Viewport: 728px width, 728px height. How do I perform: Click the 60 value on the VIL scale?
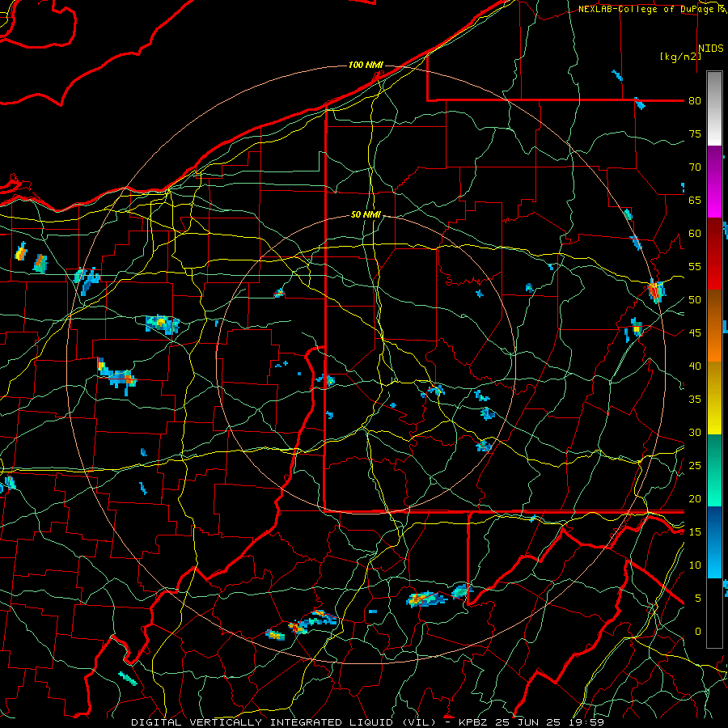[695, 234]
